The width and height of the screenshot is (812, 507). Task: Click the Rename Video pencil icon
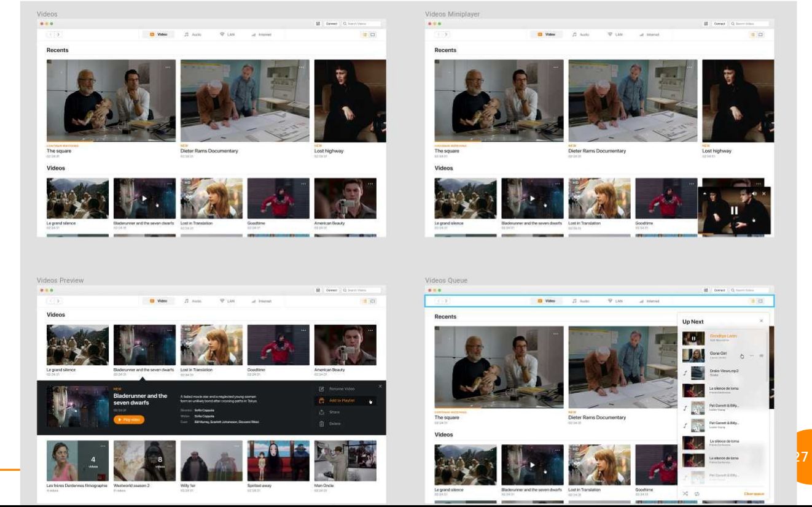[321, 389]
